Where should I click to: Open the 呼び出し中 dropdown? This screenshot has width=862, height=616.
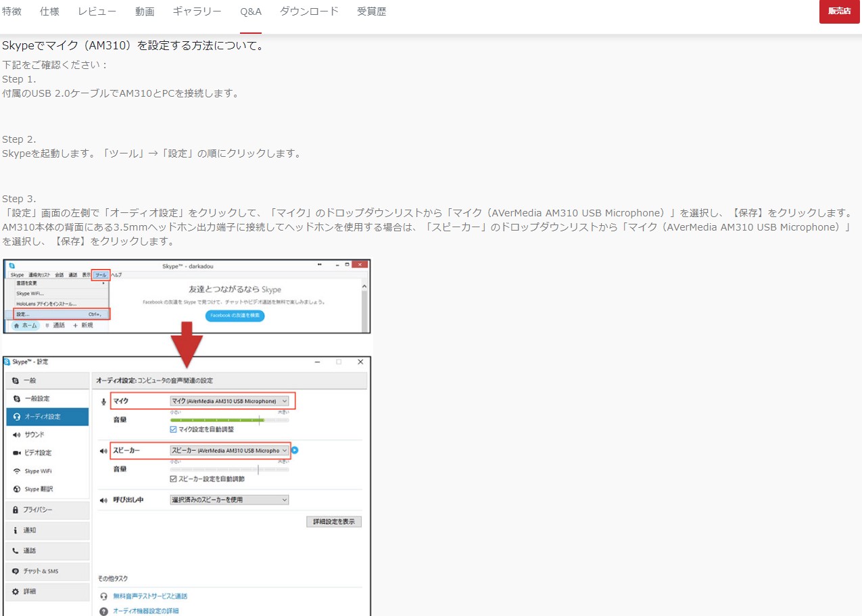230,500
